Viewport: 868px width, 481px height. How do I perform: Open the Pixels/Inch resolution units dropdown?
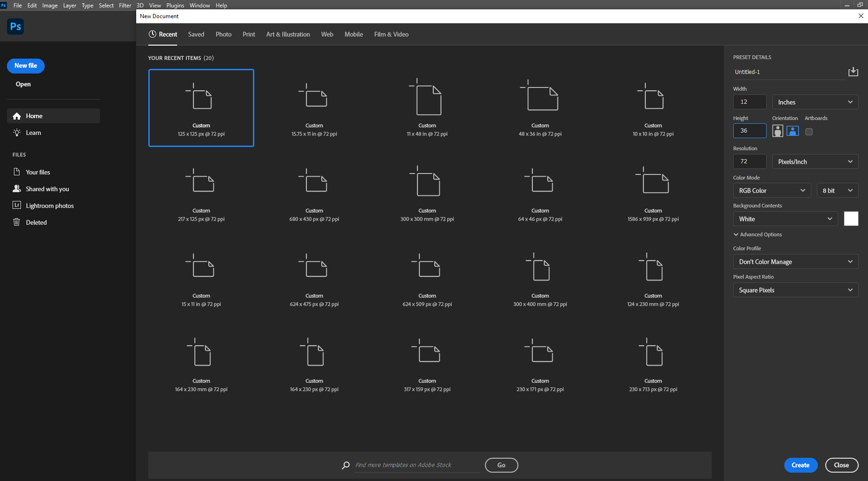tap(815, 161)
